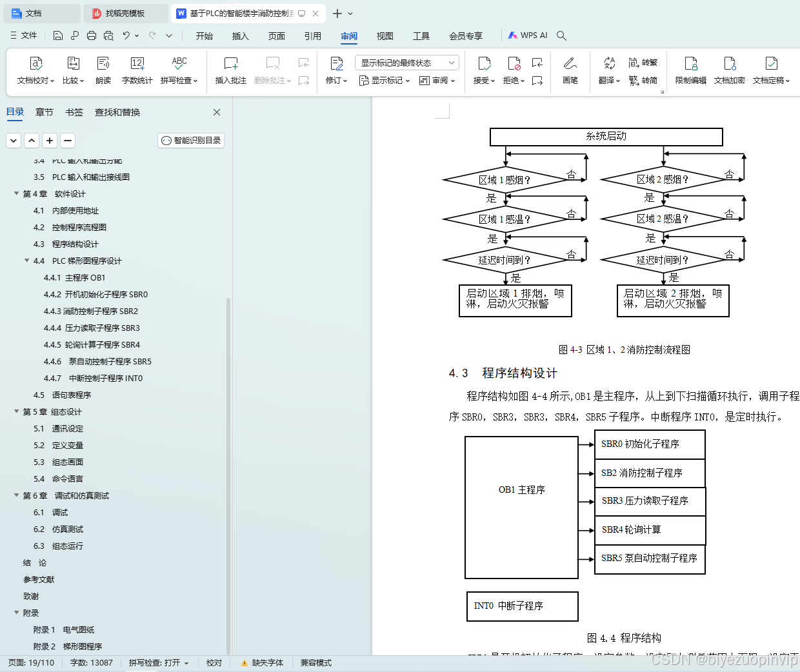Close the navigation pane
The height and width of the screenshot is (672, 800).
pyautogui.click(x=217, y=112)
